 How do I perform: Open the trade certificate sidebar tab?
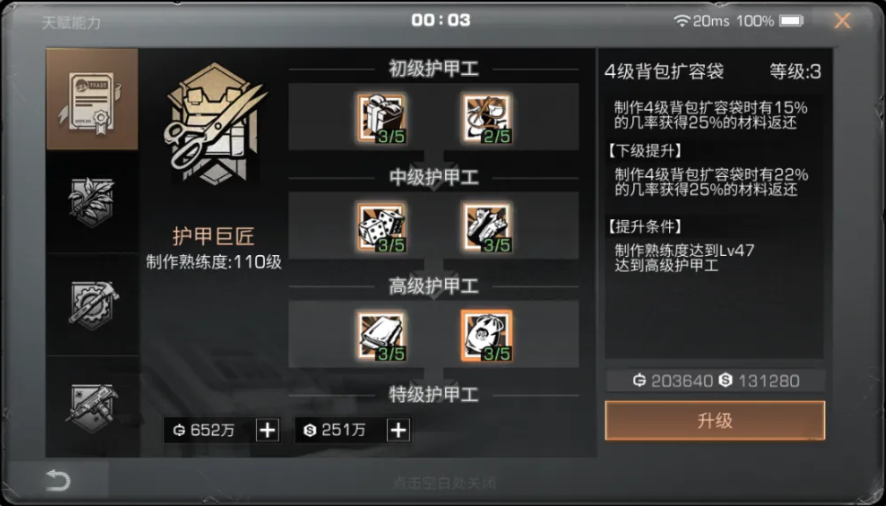coord(92,100)
